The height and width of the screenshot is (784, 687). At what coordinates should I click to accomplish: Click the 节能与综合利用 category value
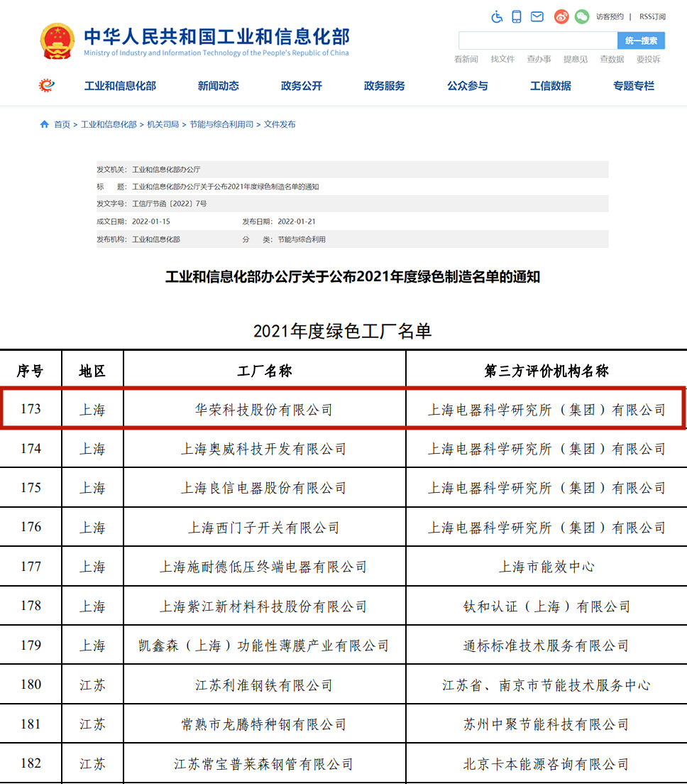click(x=302, y=239)
